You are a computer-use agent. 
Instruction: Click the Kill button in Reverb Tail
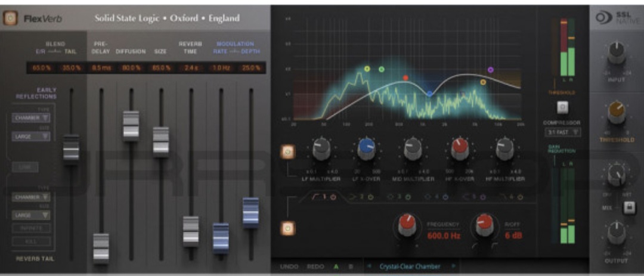[31, 241]
